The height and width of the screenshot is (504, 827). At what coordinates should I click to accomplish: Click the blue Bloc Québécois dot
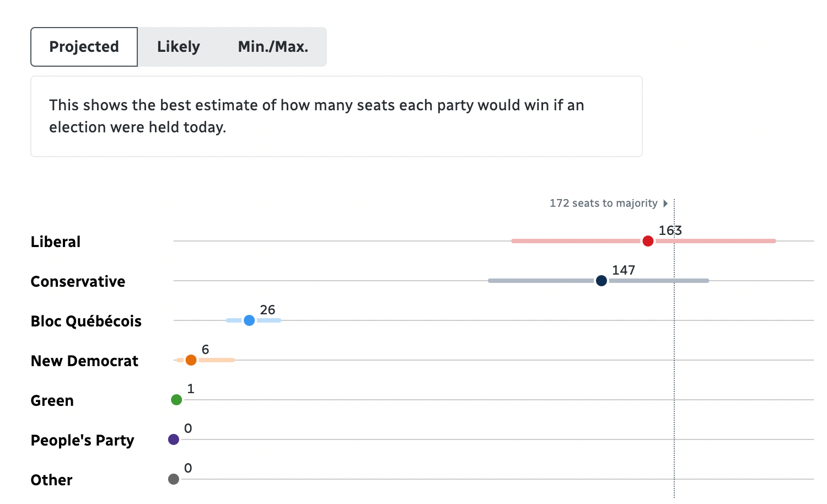click(x=249, y=320)
